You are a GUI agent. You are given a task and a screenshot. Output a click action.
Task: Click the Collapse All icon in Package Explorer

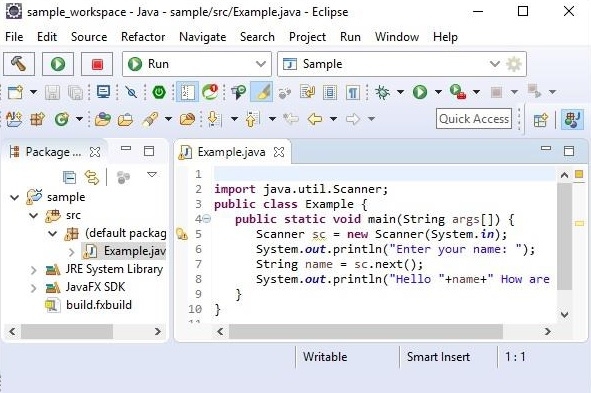click(x=69, y=177)
